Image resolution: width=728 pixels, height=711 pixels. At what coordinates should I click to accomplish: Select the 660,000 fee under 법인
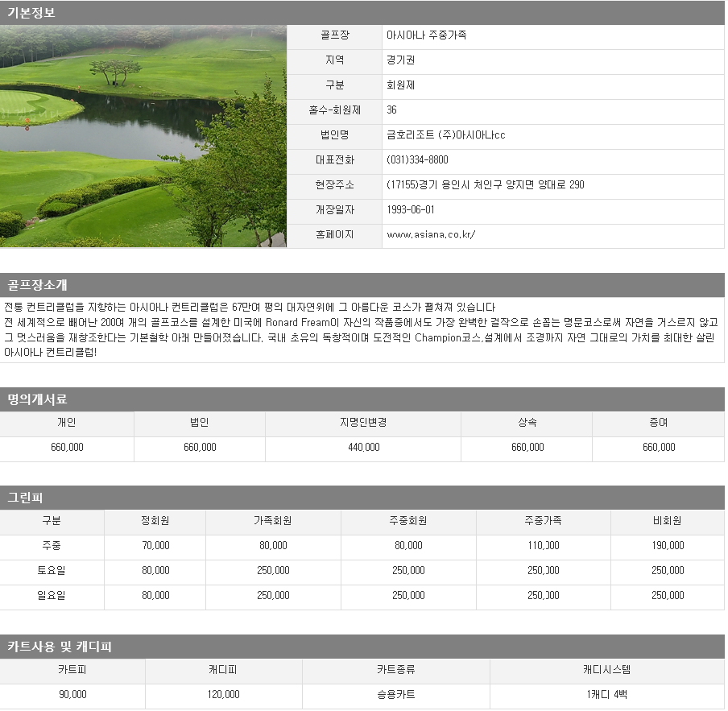[x=200, y=448]
